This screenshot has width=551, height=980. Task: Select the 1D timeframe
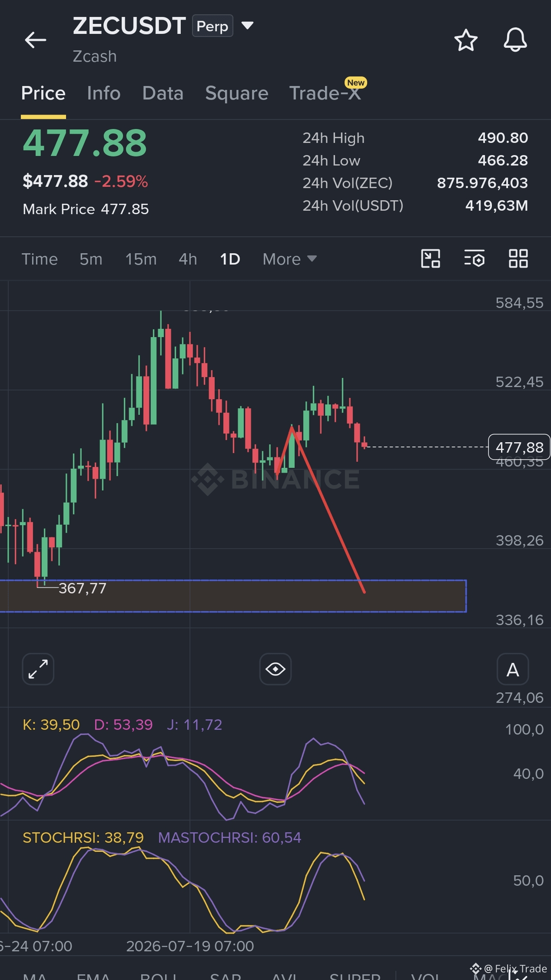point(230,259)
